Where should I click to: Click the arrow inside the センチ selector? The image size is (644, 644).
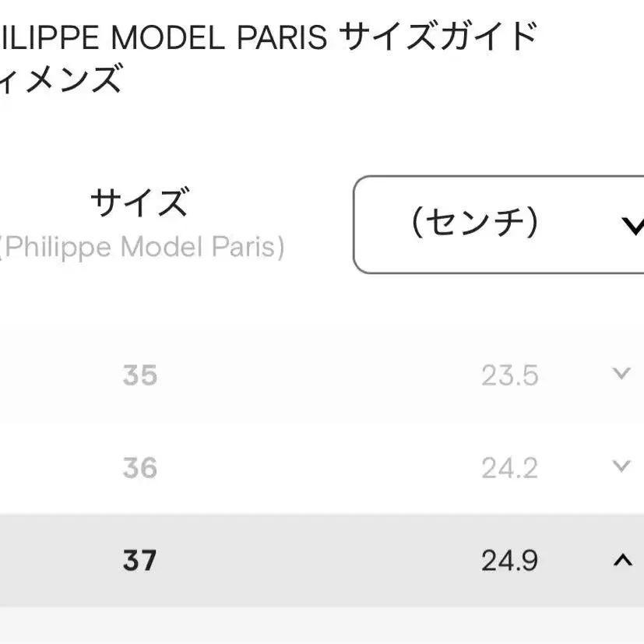click(633, 226)
